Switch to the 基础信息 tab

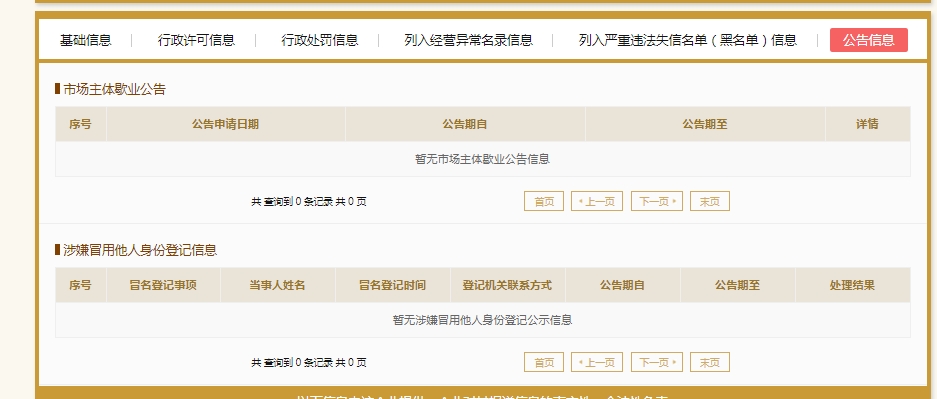[x=85, y=40]
